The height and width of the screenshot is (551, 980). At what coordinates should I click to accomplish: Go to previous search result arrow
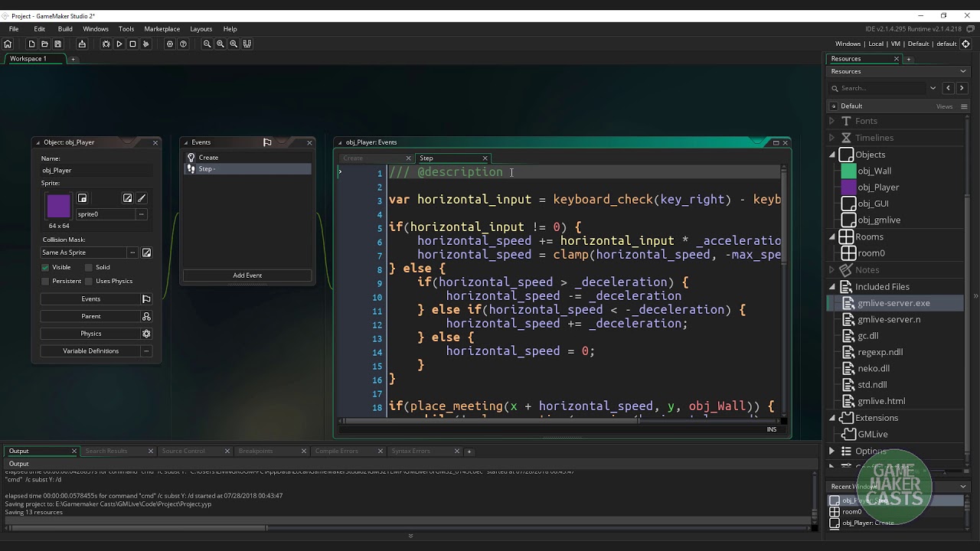[x=948, y=88]
